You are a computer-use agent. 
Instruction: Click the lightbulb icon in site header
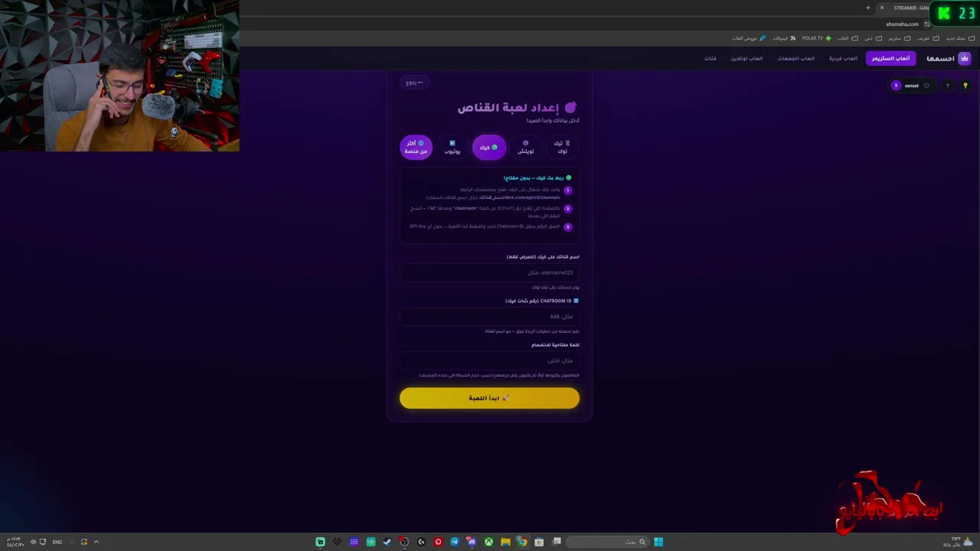(965, 86)
